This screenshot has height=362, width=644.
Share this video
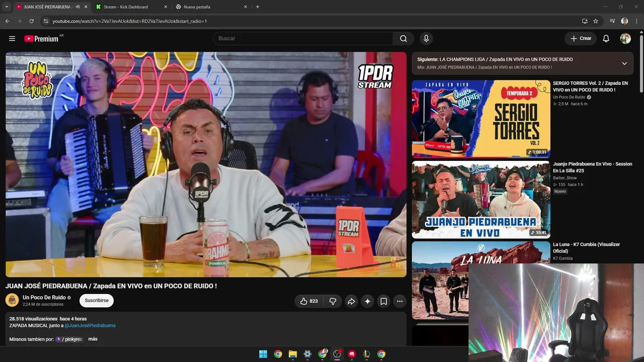(351, 301)
